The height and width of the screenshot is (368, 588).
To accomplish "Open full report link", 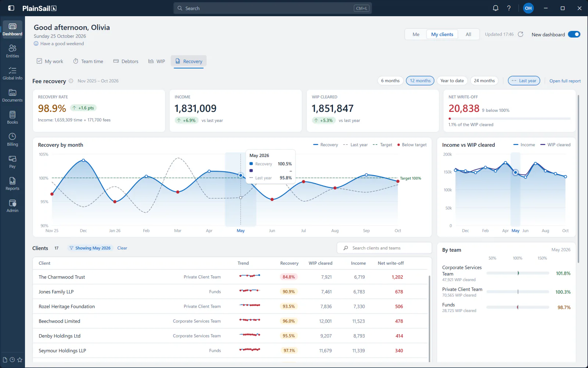I will pos(565,81).
